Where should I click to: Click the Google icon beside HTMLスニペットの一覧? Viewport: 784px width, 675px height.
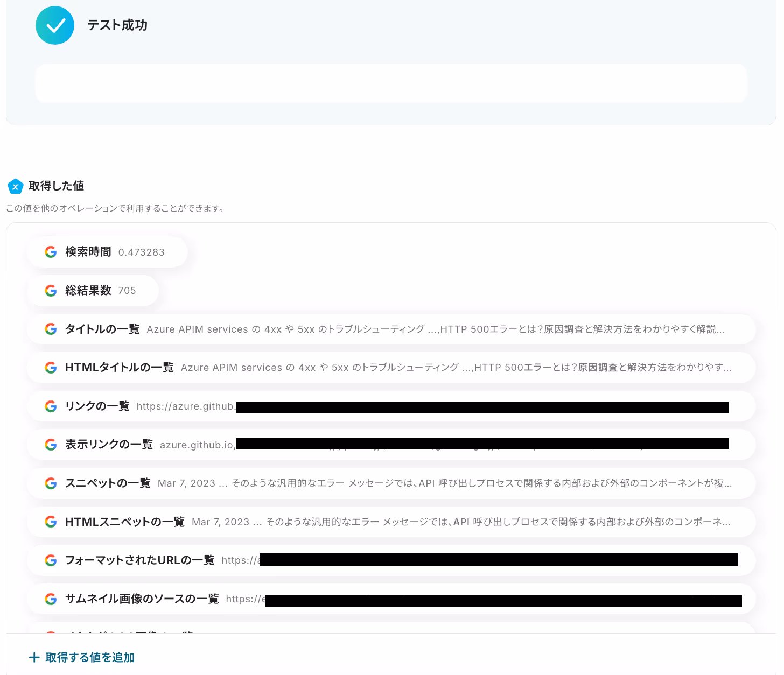pos(51,522)
